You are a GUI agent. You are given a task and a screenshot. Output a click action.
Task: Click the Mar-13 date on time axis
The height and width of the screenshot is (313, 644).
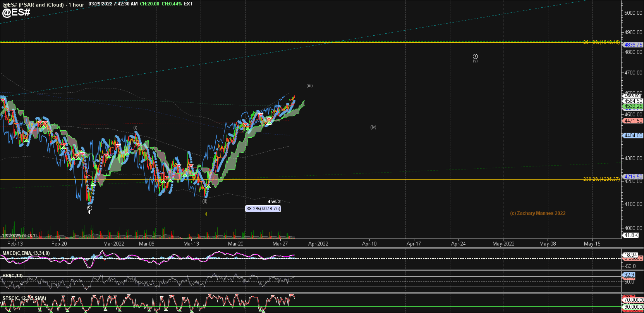point(191,244)
